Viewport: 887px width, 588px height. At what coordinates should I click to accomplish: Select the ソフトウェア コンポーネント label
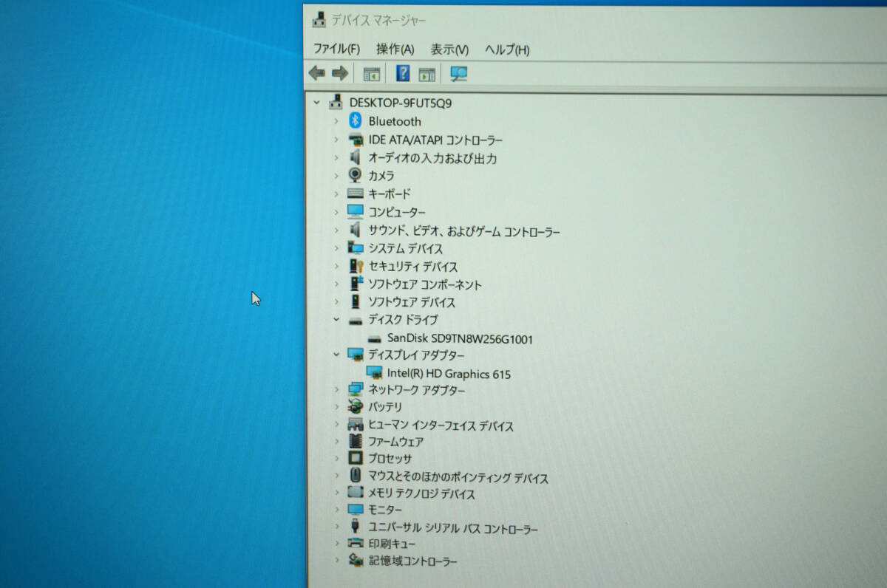[425, 284]
